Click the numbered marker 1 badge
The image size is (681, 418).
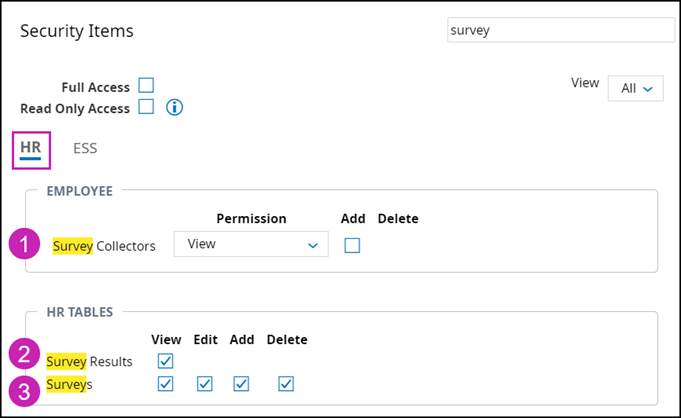(x=26, y=245)
